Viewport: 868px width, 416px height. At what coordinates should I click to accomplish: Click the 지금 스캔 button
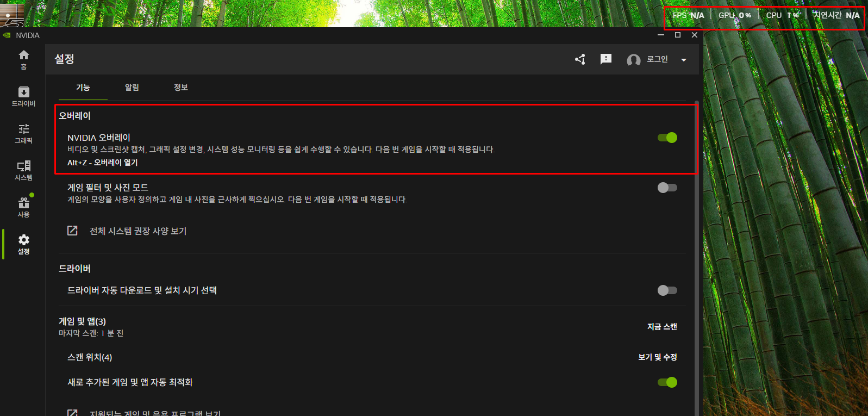[662, 327]
